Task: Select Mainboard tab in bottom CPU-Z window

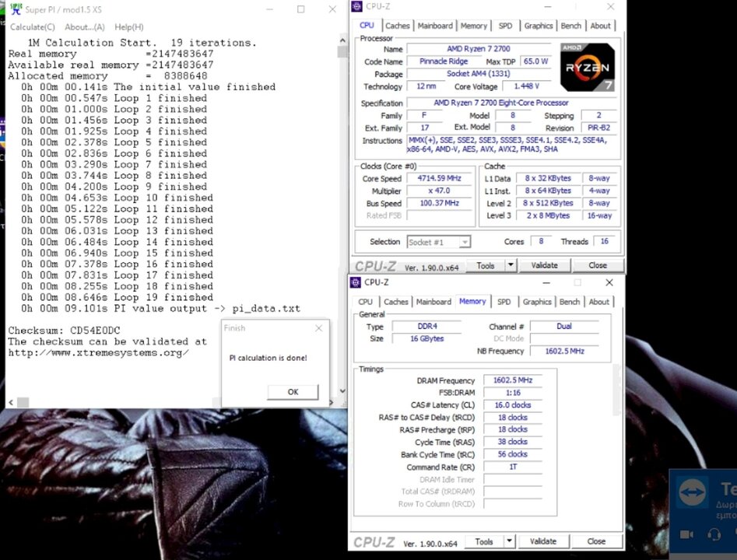Action: pos(433,302)
